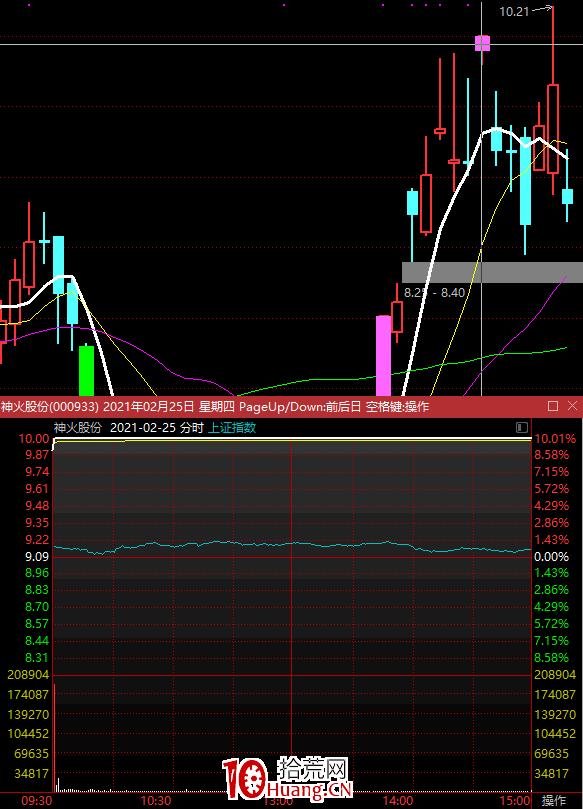Screen dimensions: 583x809
Task: Maximize the 神火股份 intraday popup window
Action: 553,406
